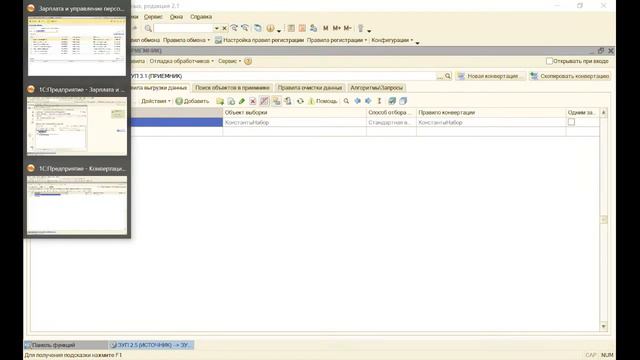Screen dimensions: 640x360
Task: Click the new group folder icon
Action: (220, 101)
